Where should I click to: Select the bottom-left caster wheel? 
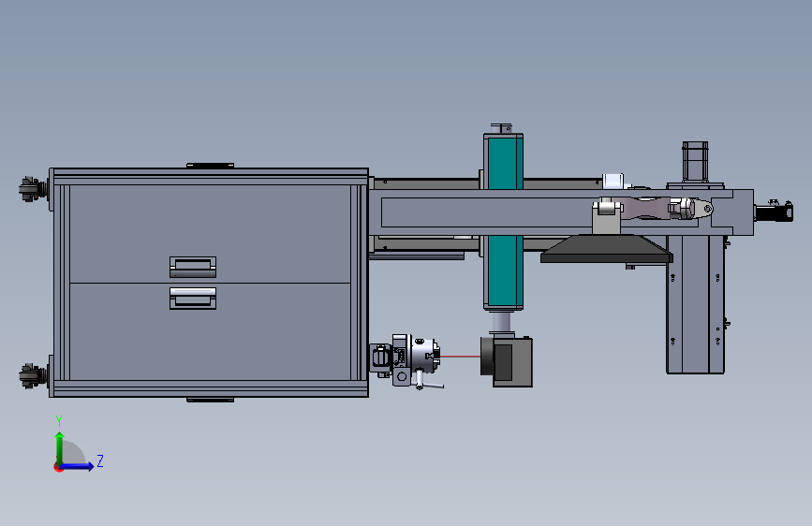pos(32,376)
